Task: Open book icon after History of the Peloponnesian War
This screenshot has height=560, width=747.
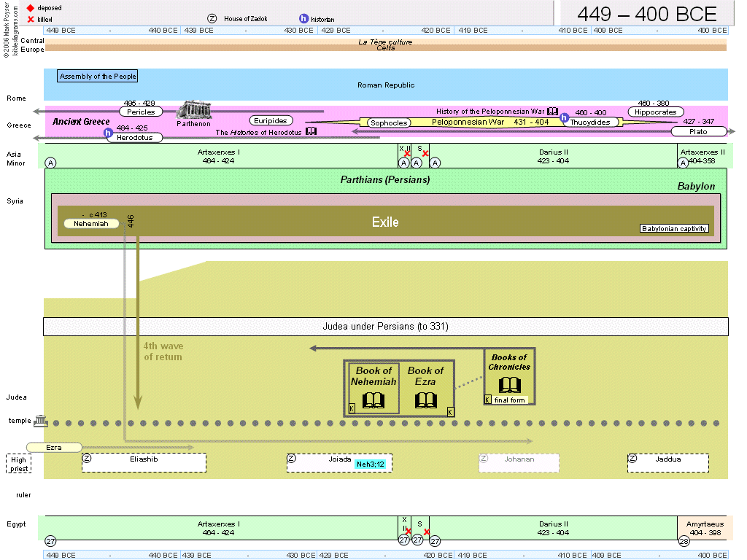Action: pos(552,112)
